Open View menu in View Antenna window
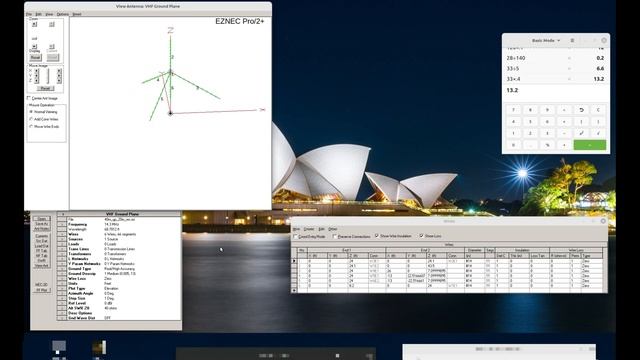 (x=49, y=14)
